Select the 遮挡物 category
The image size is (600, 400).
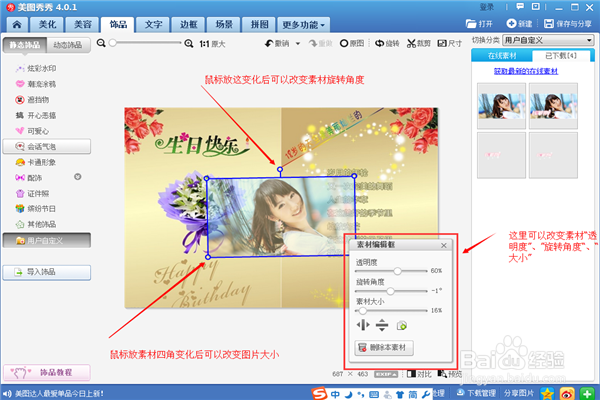click(x=32, y=100)
